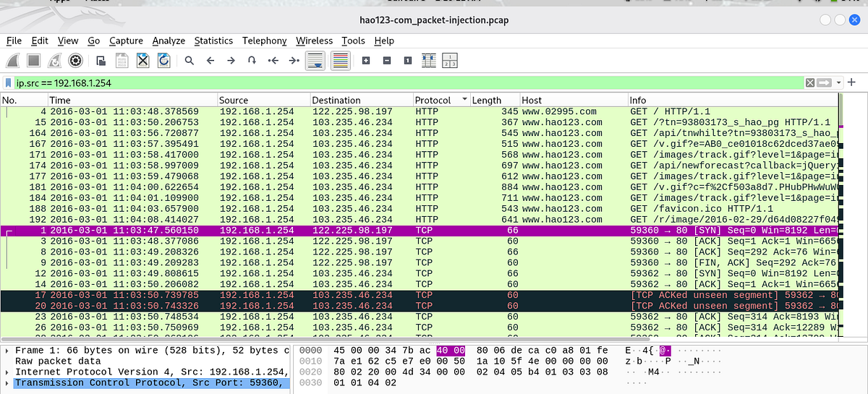
Task: Click the zoom in plus icon
Action: coord(366,61)
